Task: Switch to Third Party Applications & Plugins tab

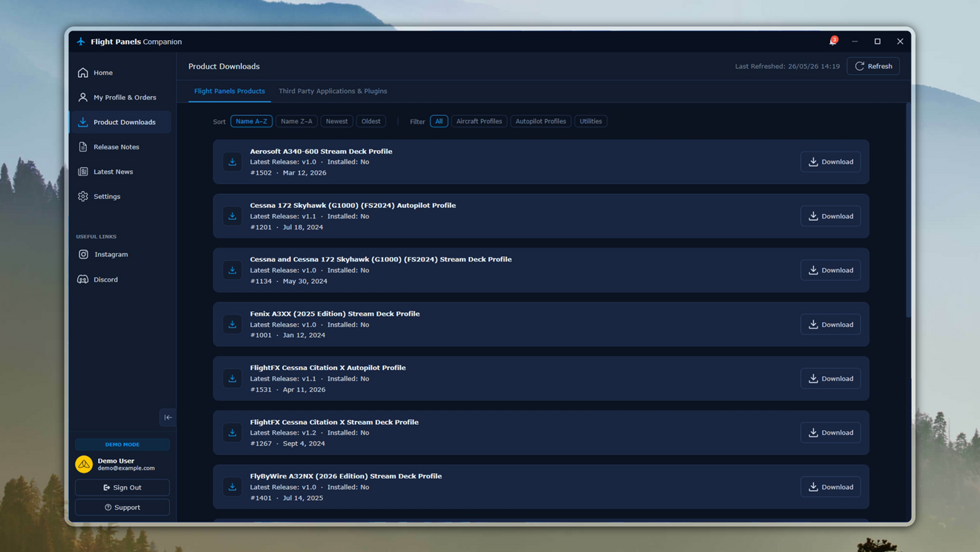Action: tap(333, 91)
